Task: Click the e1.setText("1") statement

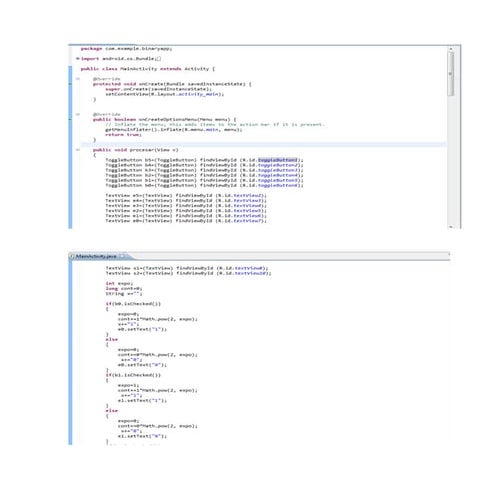Action: 142,400
